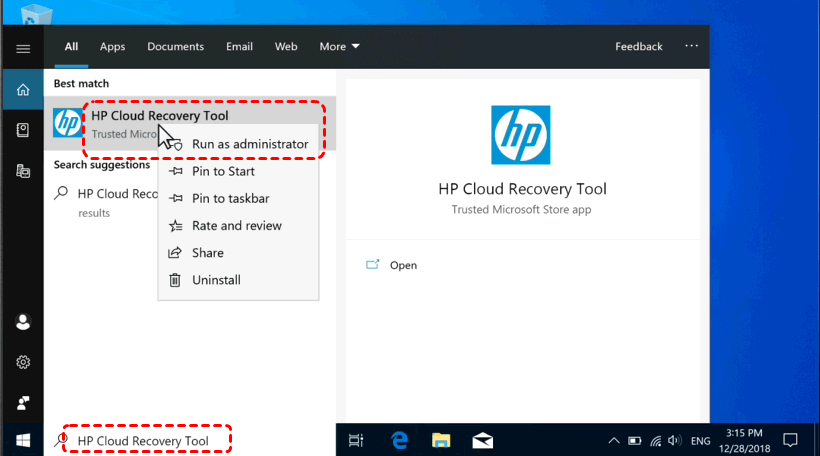Viewport: 820px width, 456px height.
Task: Open Mail app from taskbar
Action: (x=482, y=441)
